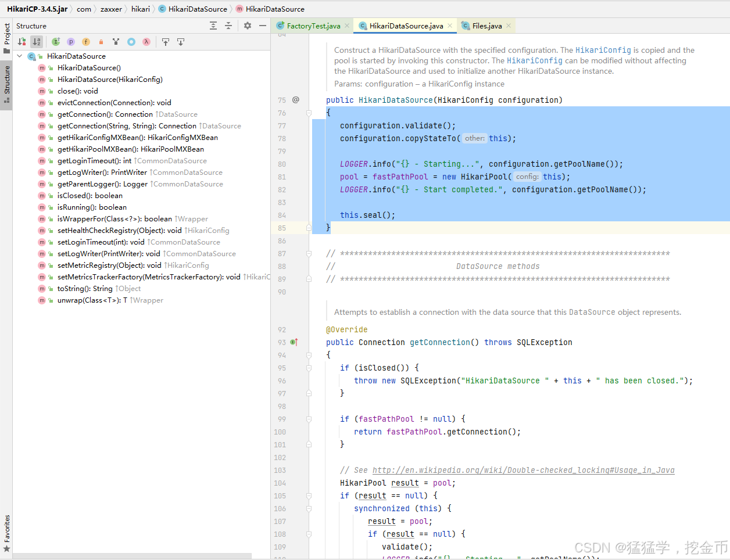Click first HikariConfig link in the doc comment

coord(603,51)
